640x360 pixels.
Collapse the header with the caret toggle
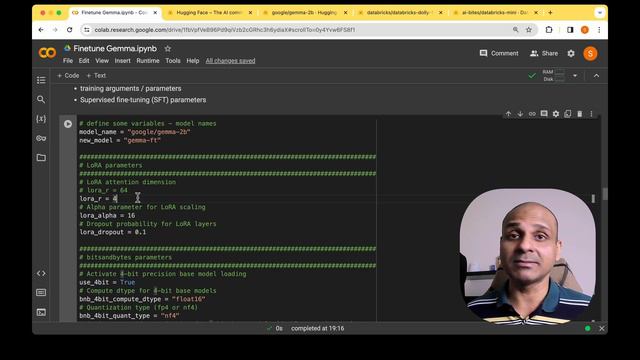tap(596, 76)
